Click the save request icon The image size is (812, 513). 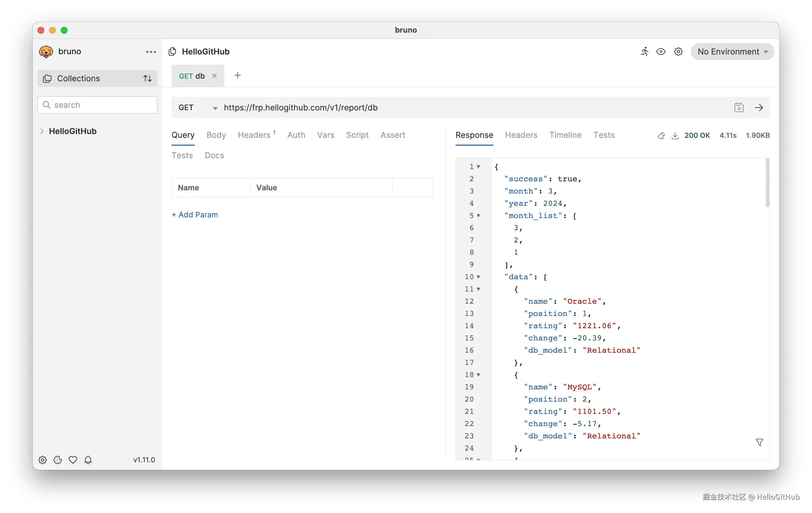click(x=738, y=108)
